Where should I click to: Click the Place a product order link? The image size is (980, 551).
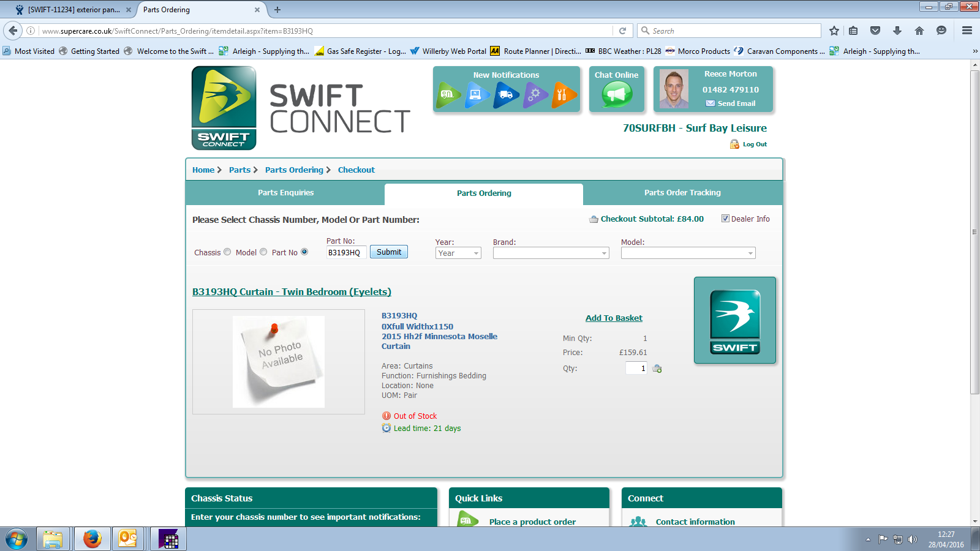(532, 522)
